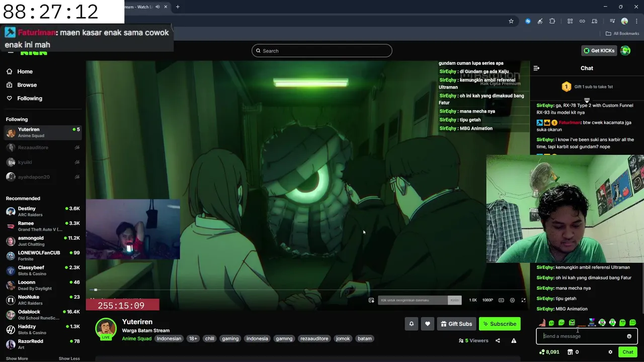This screenshot has height=362, width=644.
Task: Select the Indonesian language tag
Action: [169, 339]
